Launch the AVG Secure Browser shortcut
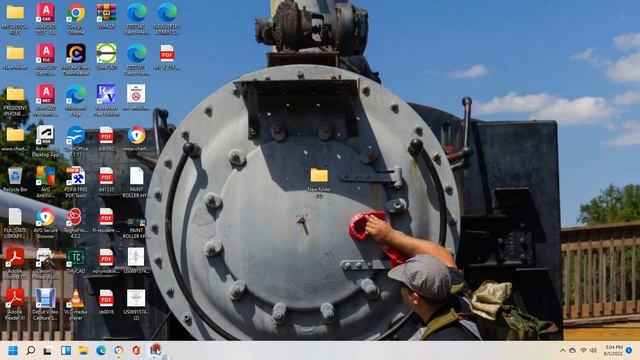The height and width of the screenshot is (360, 640). [x=45, y=223]
